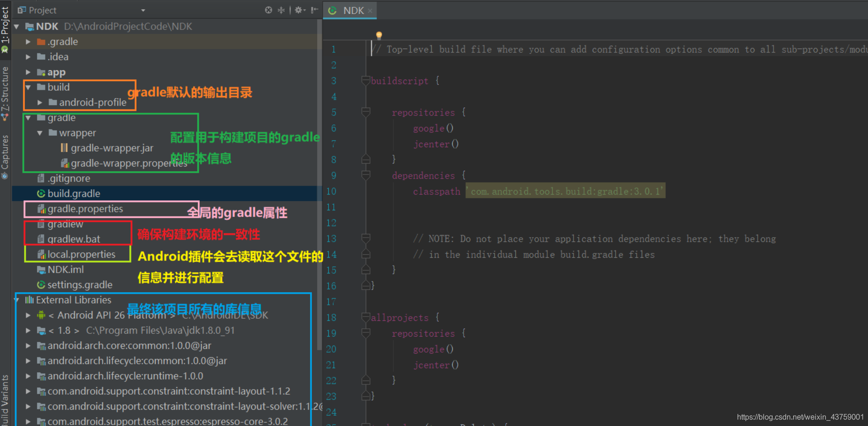Select local.properties file

81,254
